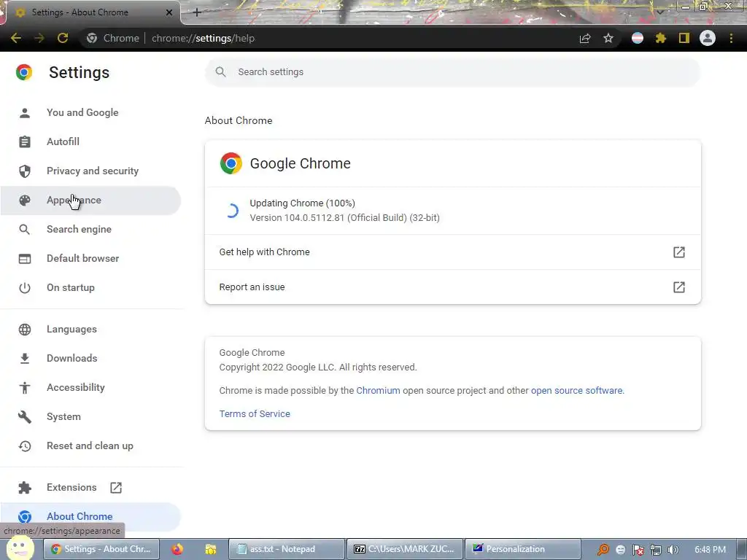Open Downloads settings section

pyautogui.click(x=90, y=358)
